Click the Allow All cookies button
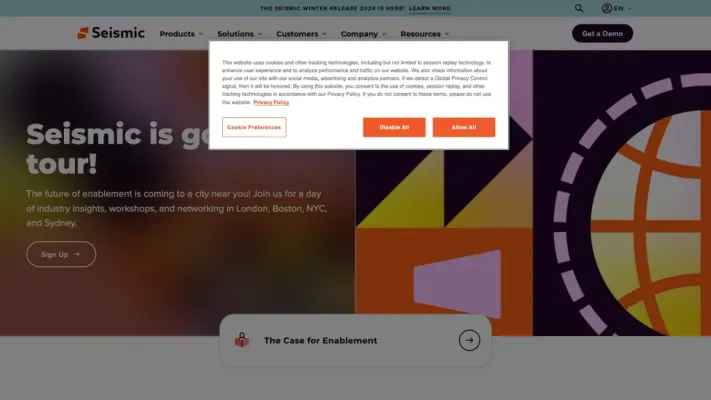The width and height of the screenshot is (711, 400). click(463, 127)
